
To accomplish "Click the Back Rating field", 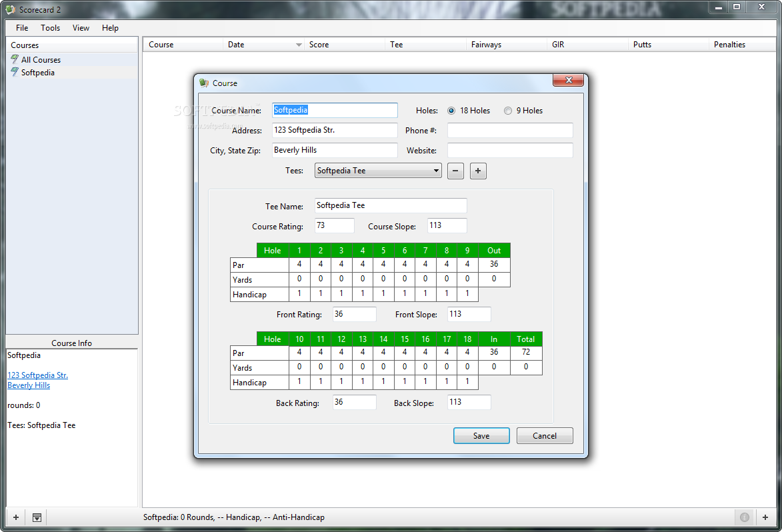I will [x=354, y=402].
